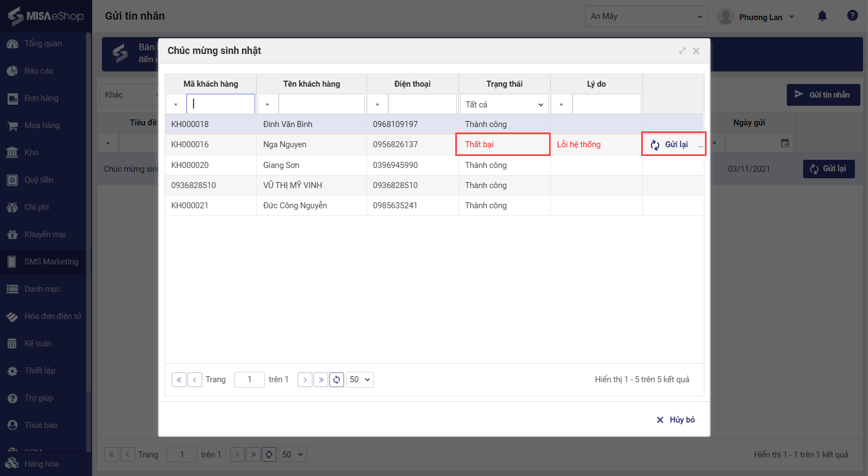This screenshot has height=476, width=868.
Task: Jump to the dialog's last page arrow
Action: point(321,379)
